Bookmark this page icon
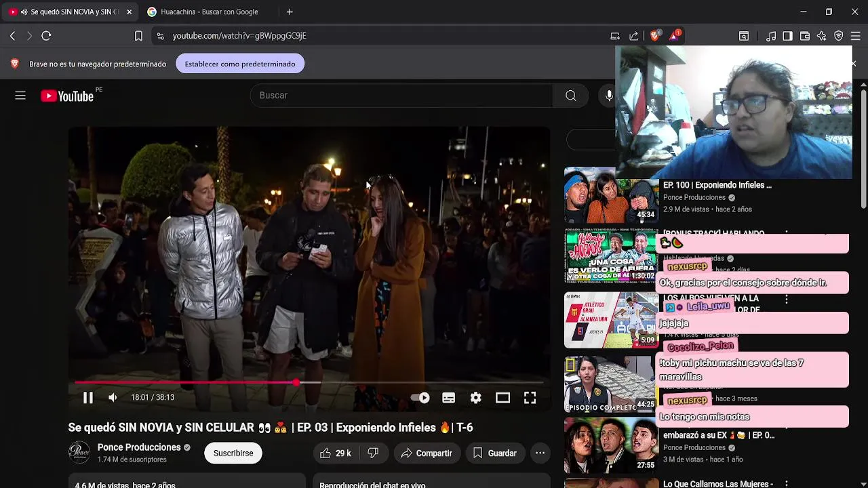Viewport: 868px width, 488px height. (x=138, y=36)
